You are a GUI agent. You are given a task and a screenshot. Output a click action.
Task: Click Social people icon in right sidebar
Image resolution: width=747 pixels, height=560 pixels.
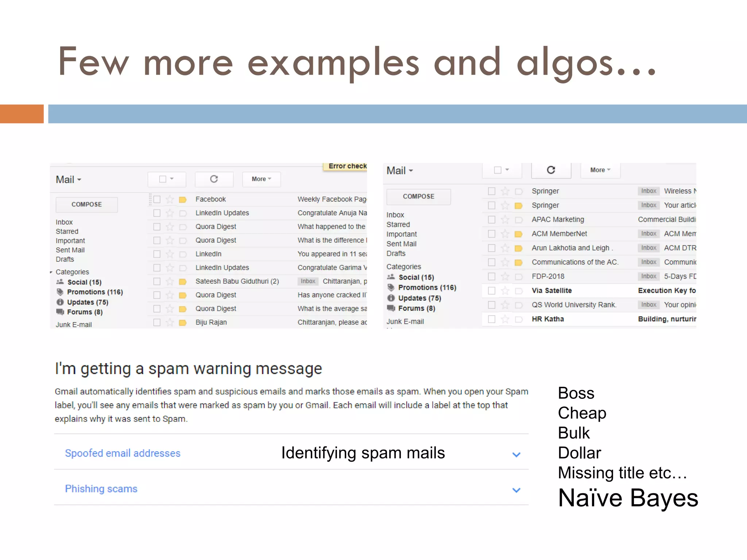pyautogui.click(x=391, y=277)
